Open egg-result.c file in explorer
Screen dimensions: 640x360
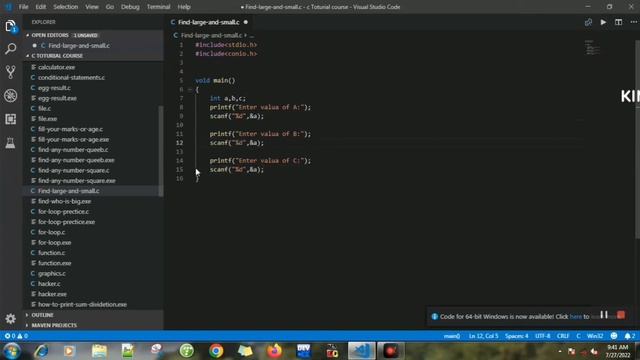click(54, 88)
